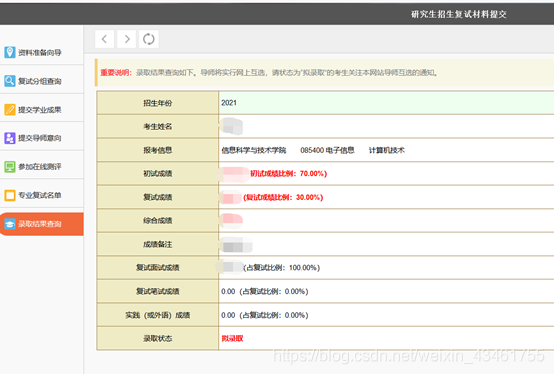
Task: Click the back arrow navigation button
Action: (x=104, y=39)
